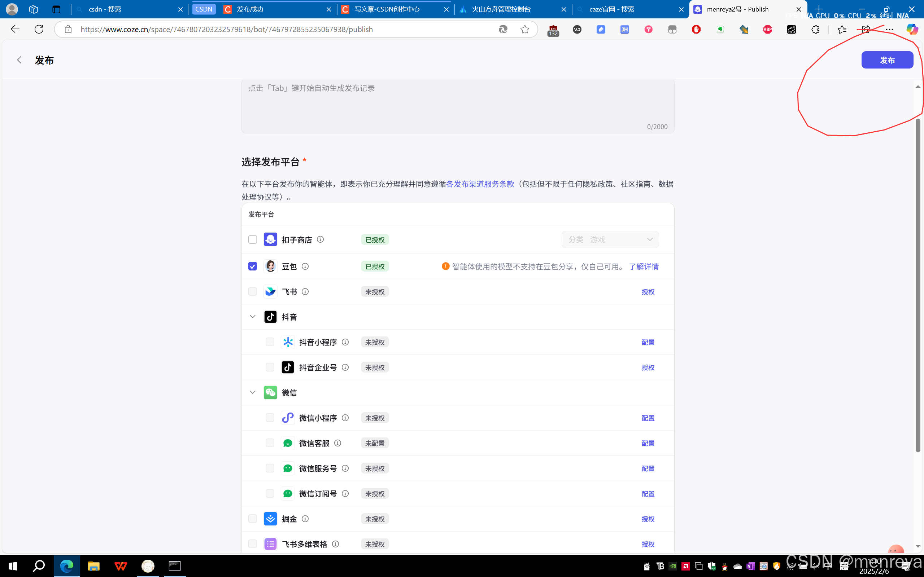This screenshot has height=577, width=924.
Task: Enable the 扣子商店 checkbox
Action: [252, 239]
